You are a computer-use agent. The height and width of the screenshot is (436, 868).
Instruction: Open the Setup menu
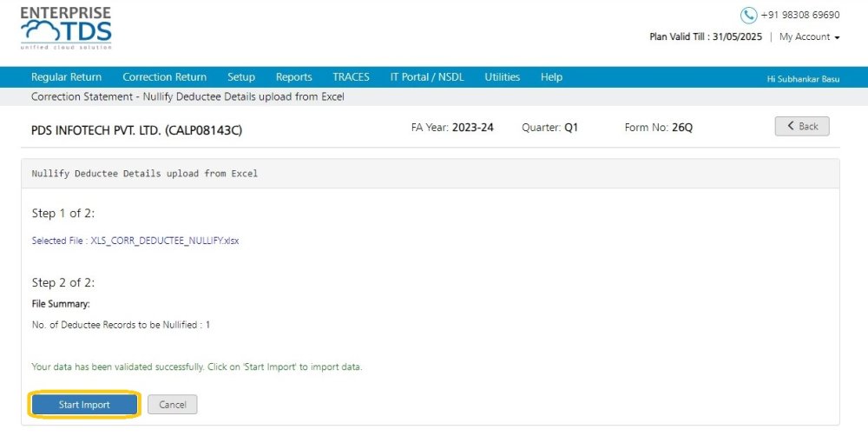[241, 77]
